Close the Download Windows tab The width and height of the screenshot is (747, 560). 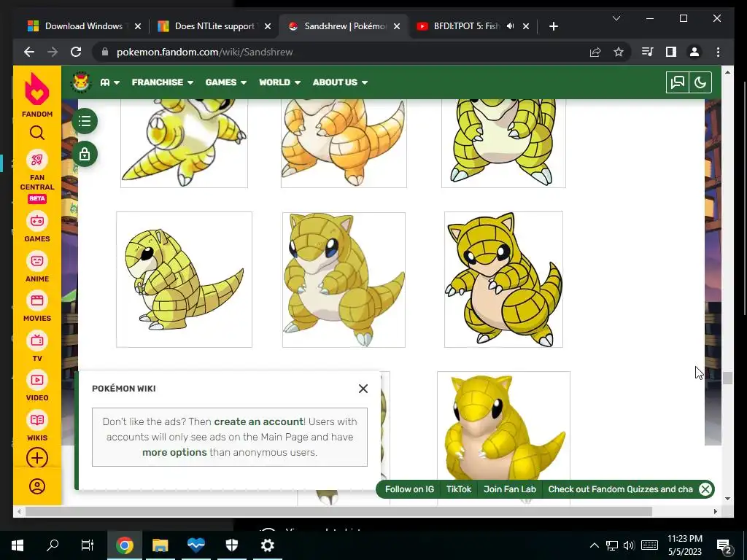pos(138,26)
